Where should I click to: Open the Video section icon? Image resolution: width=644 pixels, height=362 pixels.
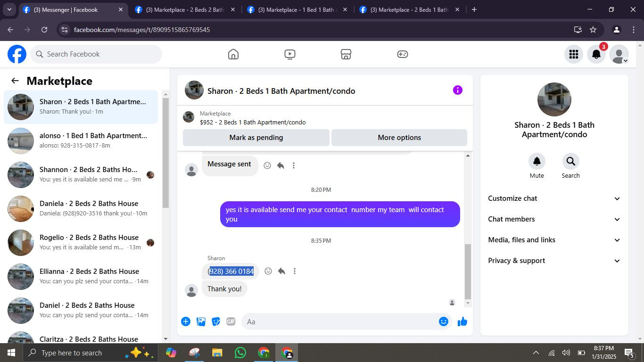point(290,54)
